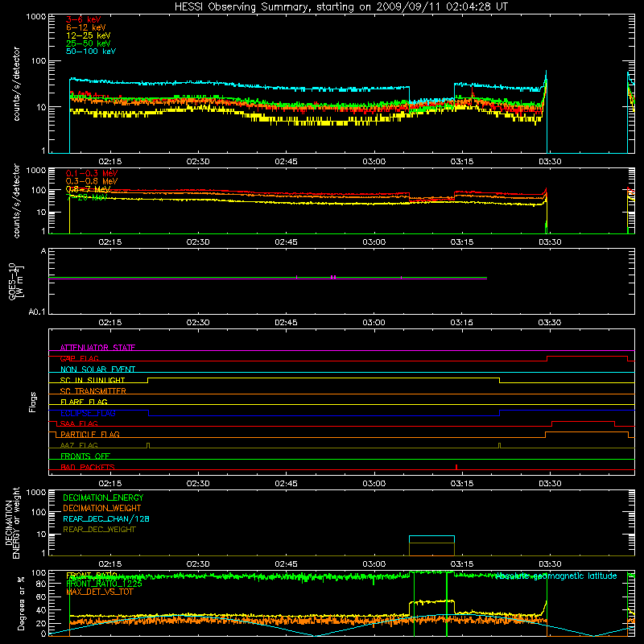
Task: Select the ECLIPSE_FLAG label
Action: click(88, 413)
